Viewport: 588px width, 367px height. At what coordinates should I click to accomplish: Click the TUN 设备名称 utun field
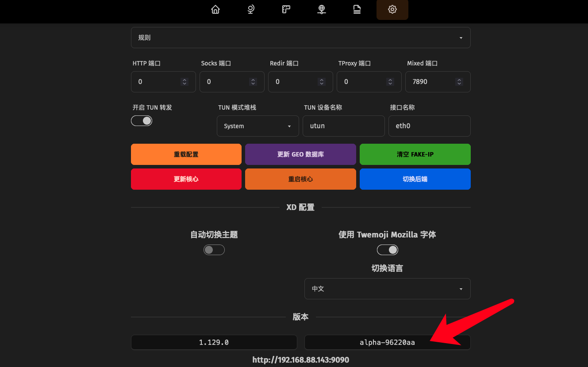pos(344,126)
